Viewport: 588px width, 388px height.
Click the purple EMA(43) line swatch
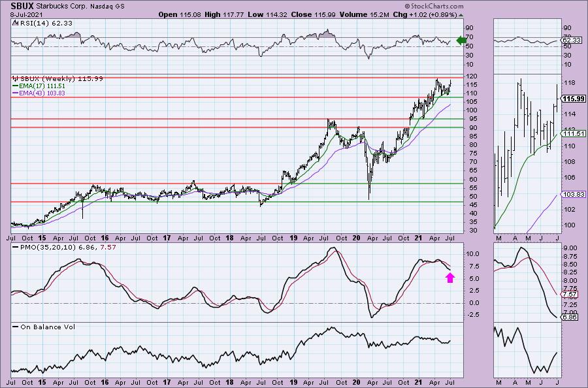point(16,93)
